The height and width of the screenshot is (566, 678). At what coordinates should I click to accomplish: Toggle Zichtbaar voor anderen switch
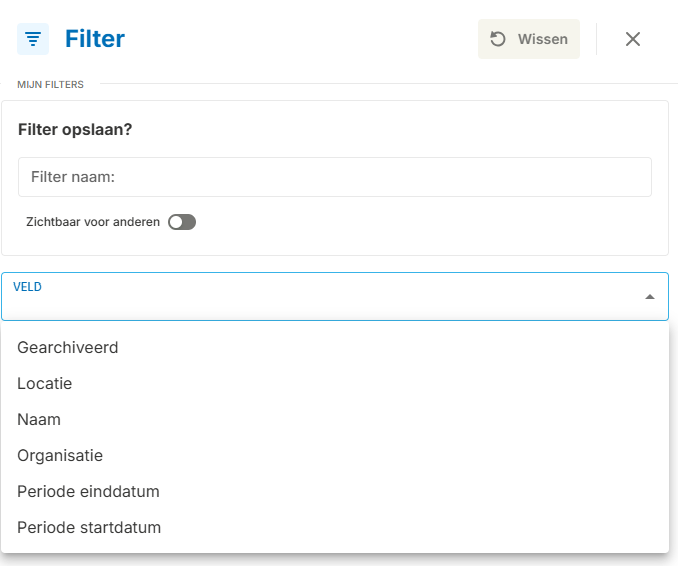(182, 222)
